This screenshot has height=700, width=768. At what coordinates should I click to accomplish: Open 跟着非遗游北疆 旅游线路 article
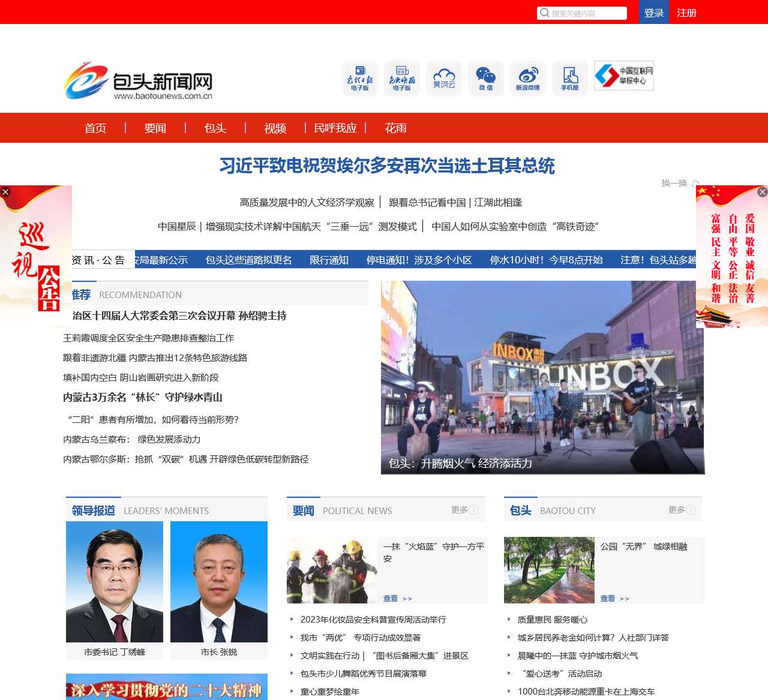click(155, 357)
